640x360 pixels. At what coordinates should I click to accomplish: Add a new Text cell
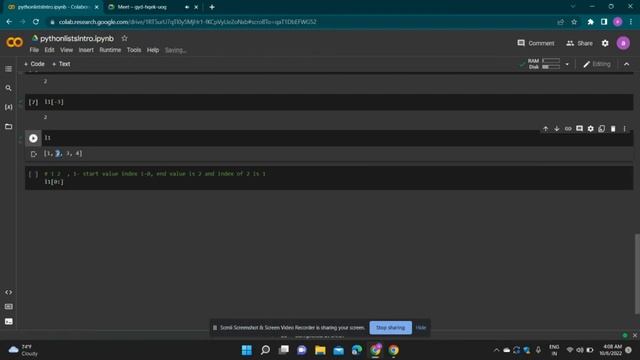61,64
